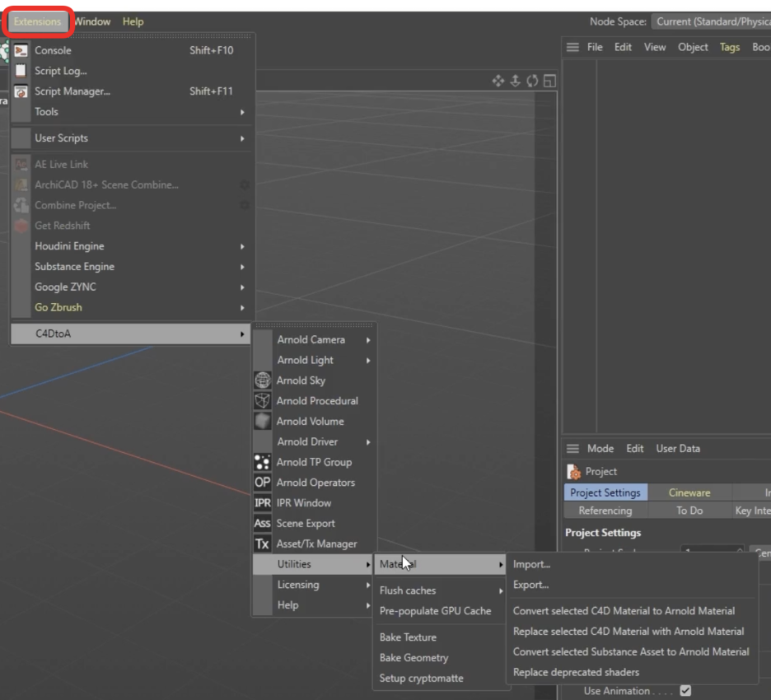The height and width of the screenshot is (700, 771).
Task: Select the C4DtoA menu entry
Action: (131, 334)
